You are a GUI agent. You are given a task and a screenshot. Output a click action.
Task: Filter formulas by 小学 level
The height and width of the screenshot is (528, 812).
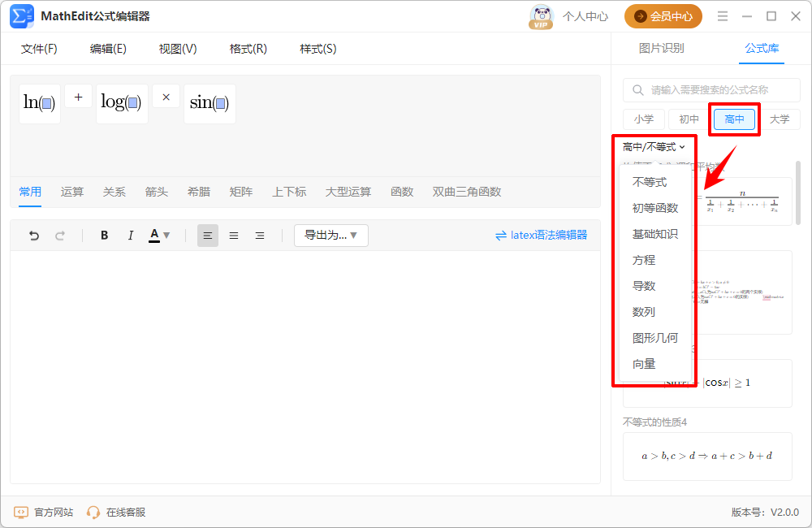coord(644,119)
